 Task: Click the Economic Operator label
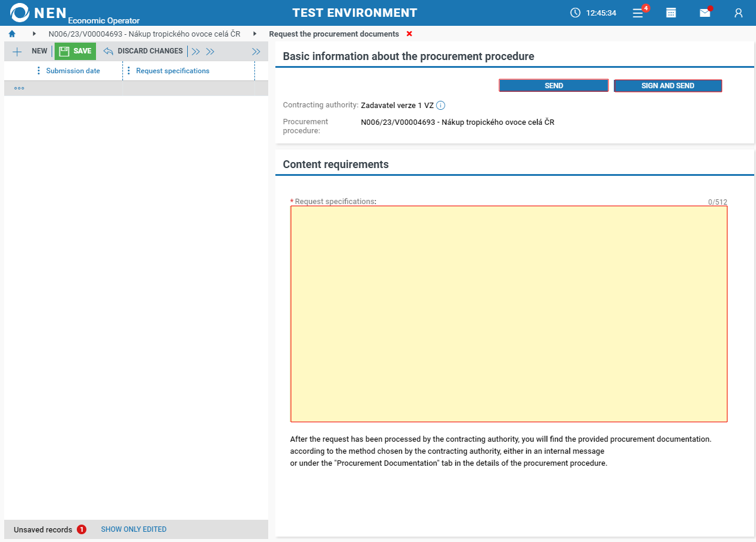(104, 20)
